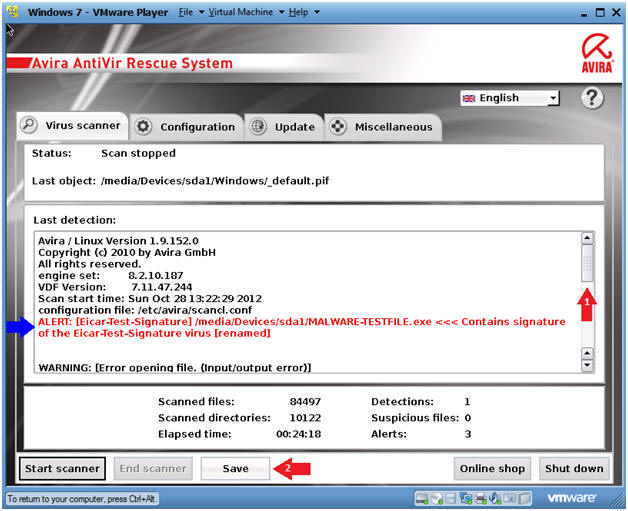
Task: Open the VMware File menu
Action: pos(185,12)
